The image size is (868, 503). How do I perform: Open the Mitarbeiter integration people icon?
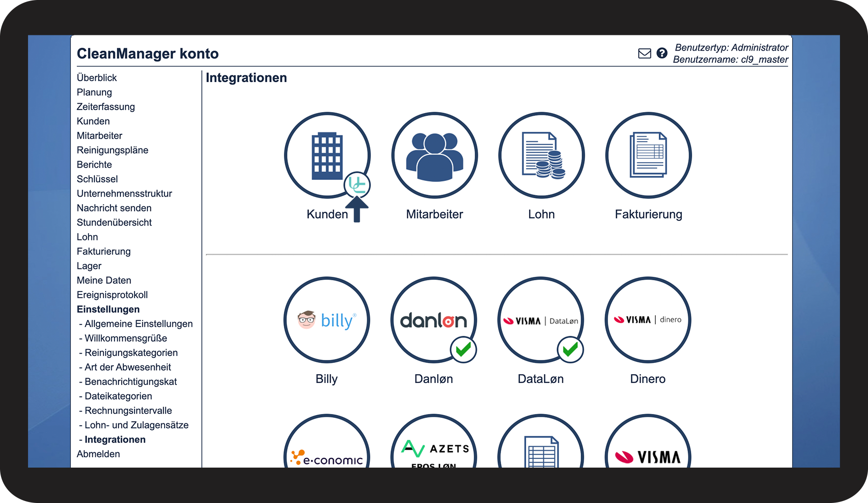point(434,155)
